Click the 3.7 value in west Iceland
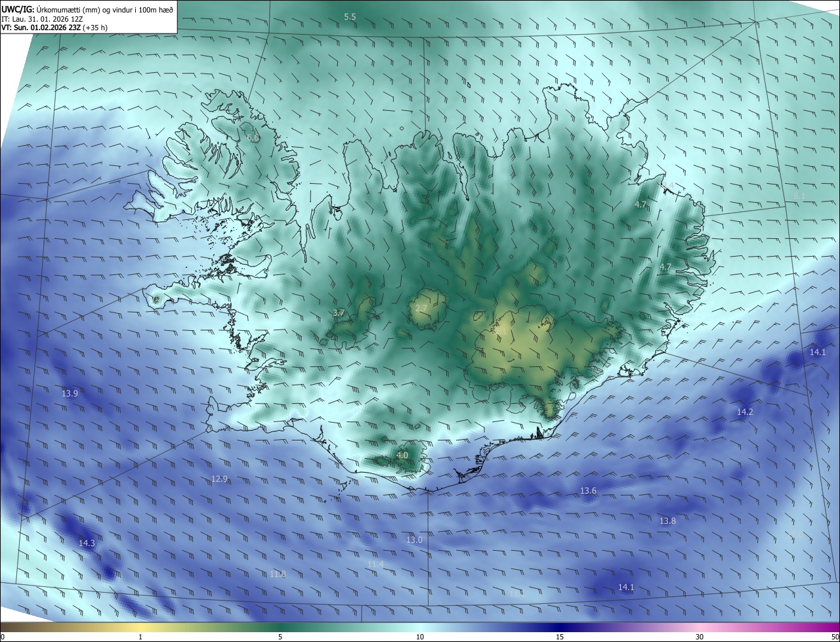 339,313
